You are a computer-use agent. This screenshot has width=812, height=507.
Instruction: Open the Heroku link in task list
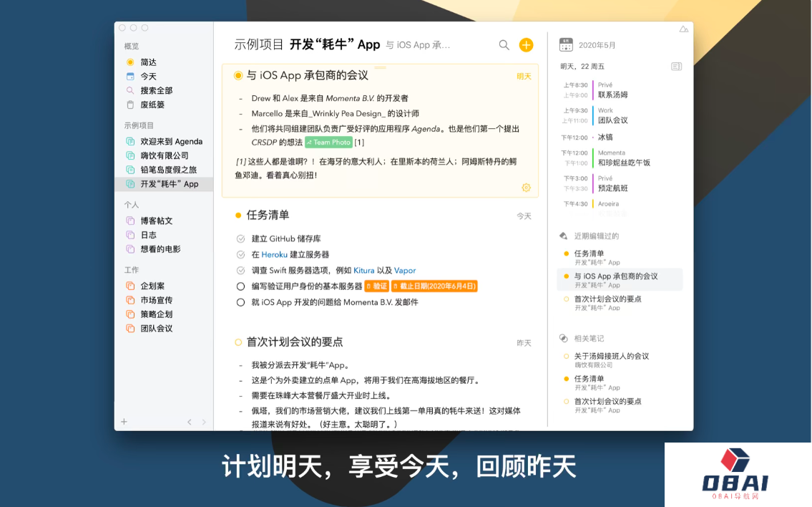(274, 255)
